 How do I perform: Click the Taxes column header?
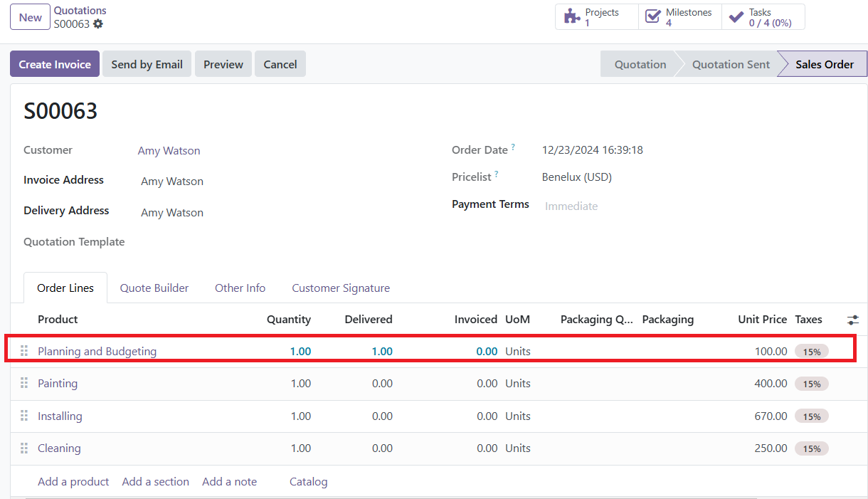pyautogui.click(x=808, y=320)
